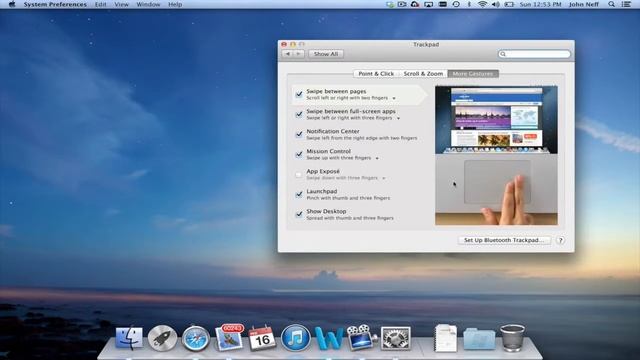Open the blue folder stack in Dock
640x360 pixels.
[479, 339]
